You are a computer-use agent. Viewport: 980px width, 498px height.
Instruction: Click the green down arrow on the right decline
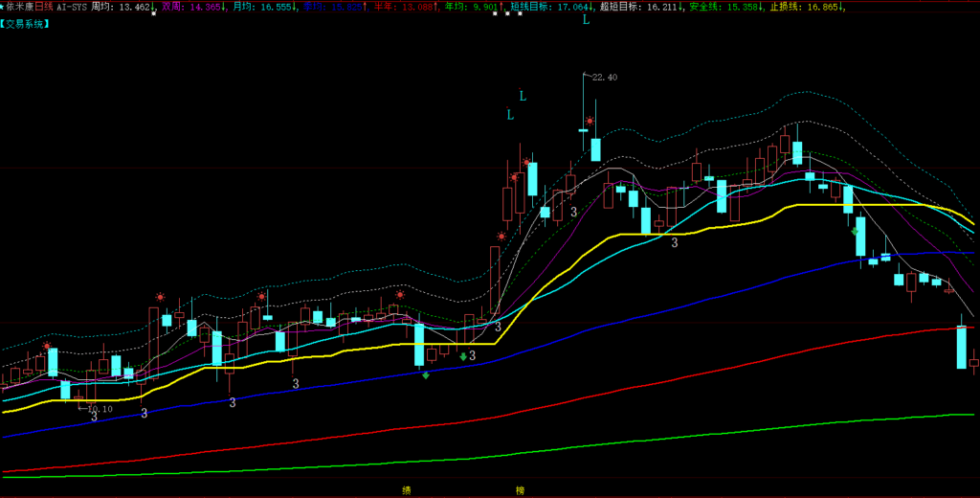(x=855, y=231)
